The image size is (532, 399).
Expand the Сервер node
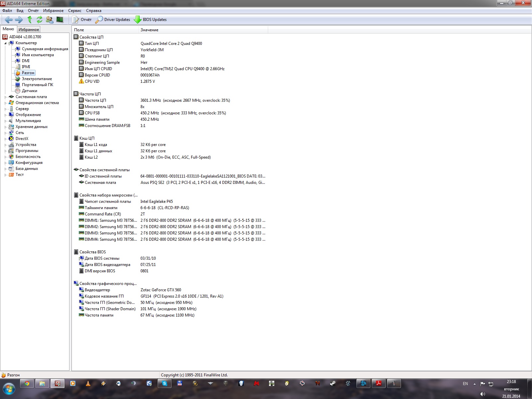(x=5, y=109)
